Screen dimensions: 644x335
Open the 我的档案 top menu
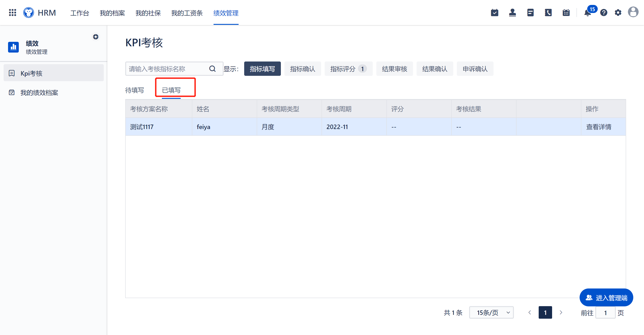coord(112,13)
